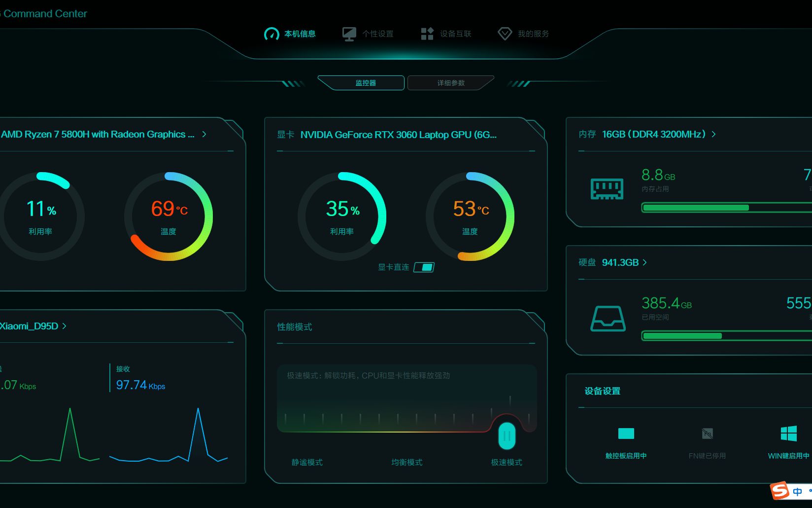Click the 设备设置 panel heading
This screenshot has height=508, width=812.
[602, 391]
